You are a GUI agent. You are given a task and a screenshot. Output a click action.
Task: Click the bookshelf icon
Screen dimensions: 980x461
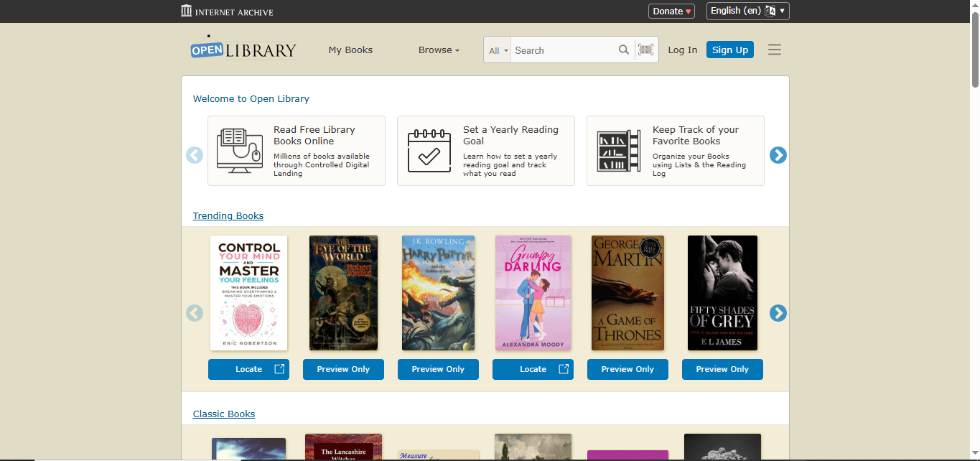tap(619, 151)
